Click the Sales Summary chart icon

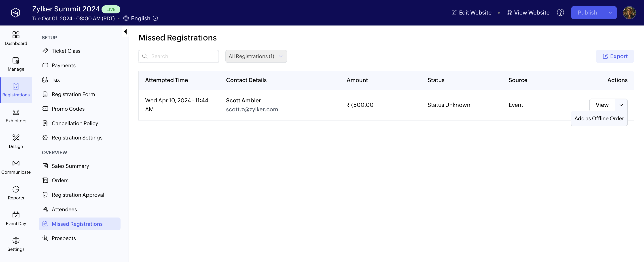(45, 166)
